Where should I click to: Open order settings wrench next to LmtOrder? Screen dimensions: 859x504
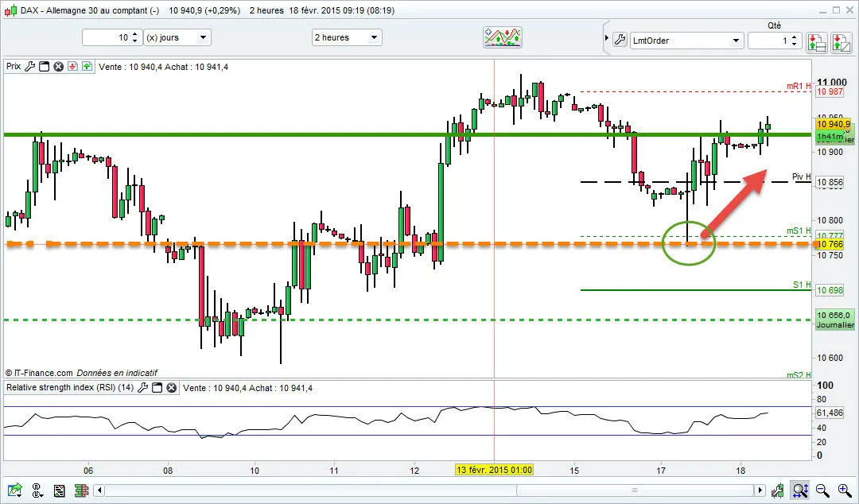[x=620, y=40]
